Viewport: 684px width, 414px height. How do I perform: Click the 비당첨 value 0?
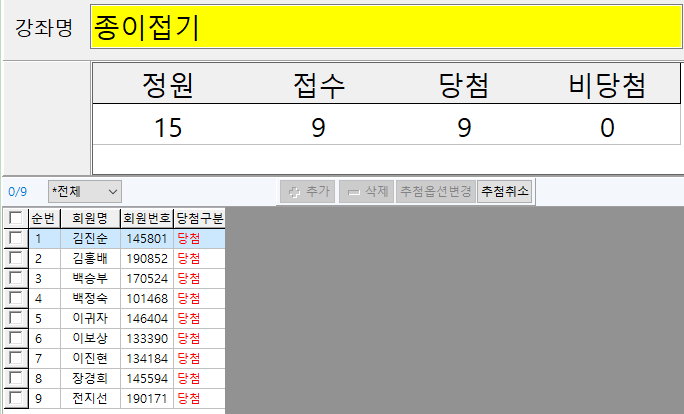click(x=607, y=128)
